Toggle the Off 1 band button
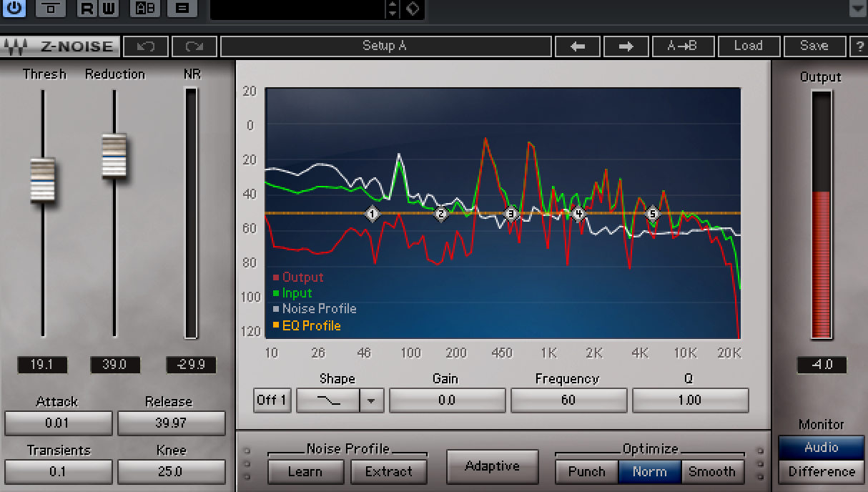Screen dimensions: 868x492 (x=272, y=400)
